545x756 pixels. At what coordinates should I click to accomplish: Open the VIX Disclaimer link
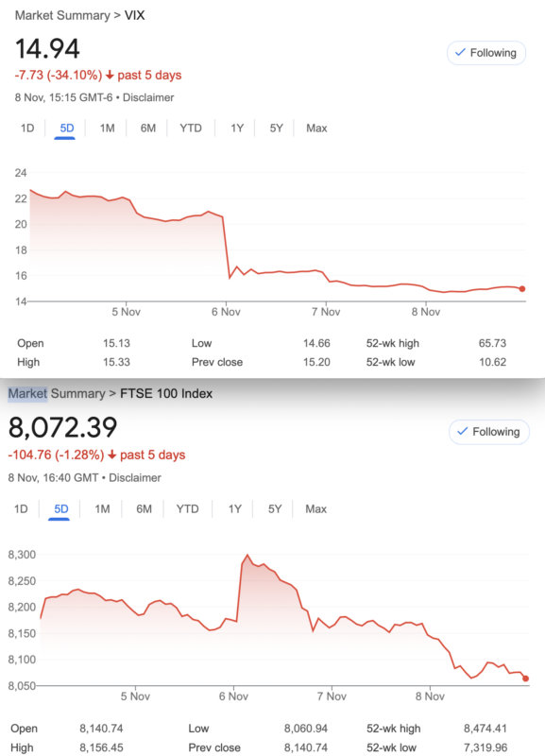[148, 98]
